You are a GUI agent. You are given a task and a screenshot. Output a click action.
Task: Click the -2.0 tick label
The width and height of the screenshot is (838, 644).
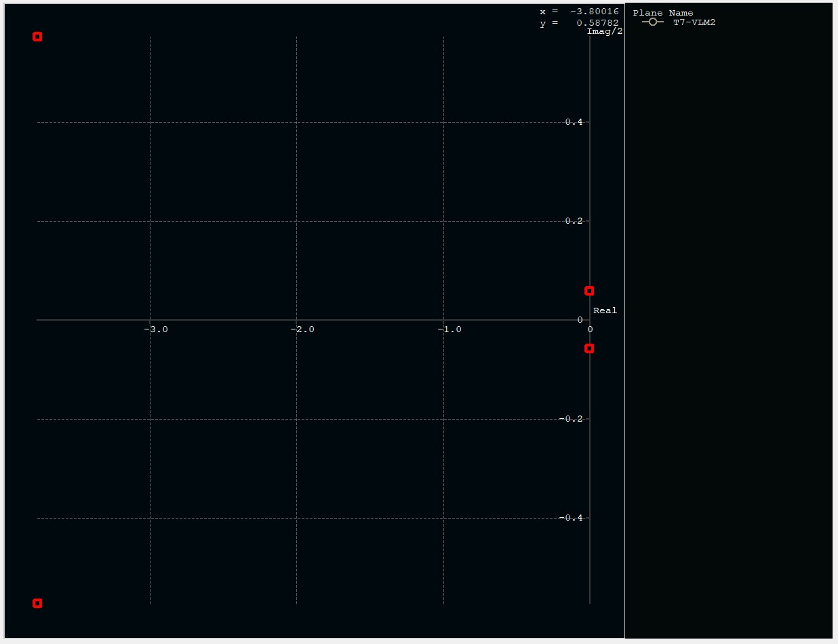pyautogui.click(x=302, y=329)
